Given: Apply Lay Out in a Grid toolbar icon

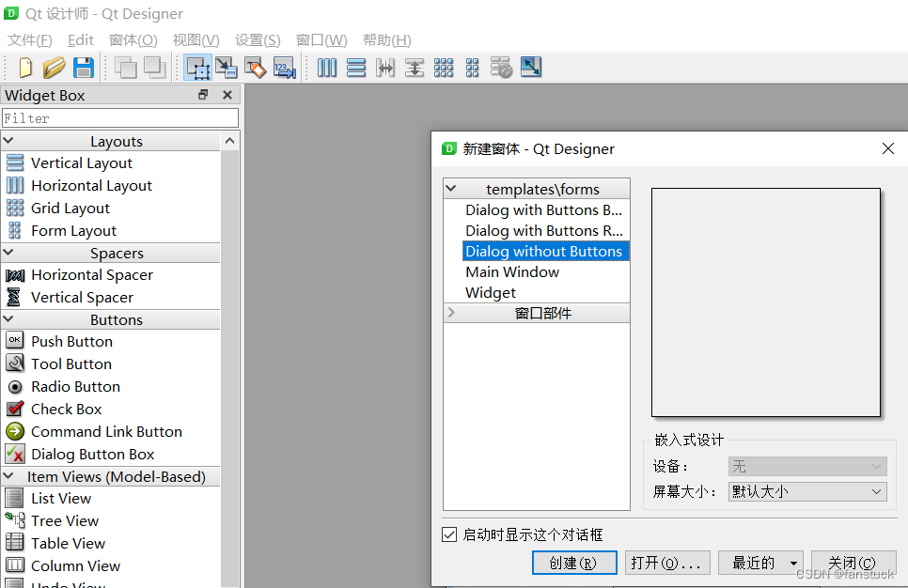Looking at the screenshot, I should point(444,68).
